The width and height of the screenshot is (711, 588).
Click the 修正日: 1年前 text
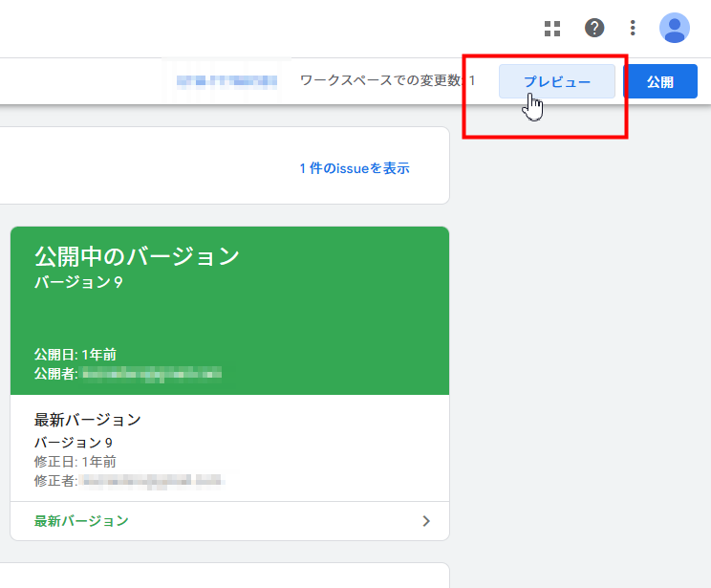tap(75, 461)
